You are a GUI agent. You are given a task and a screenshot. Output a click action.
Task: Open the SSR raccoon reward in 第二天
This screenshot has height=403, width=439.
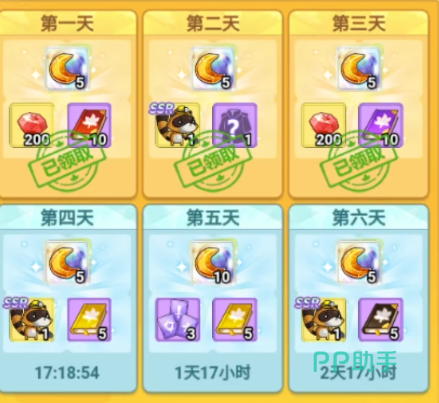(177, 125)
